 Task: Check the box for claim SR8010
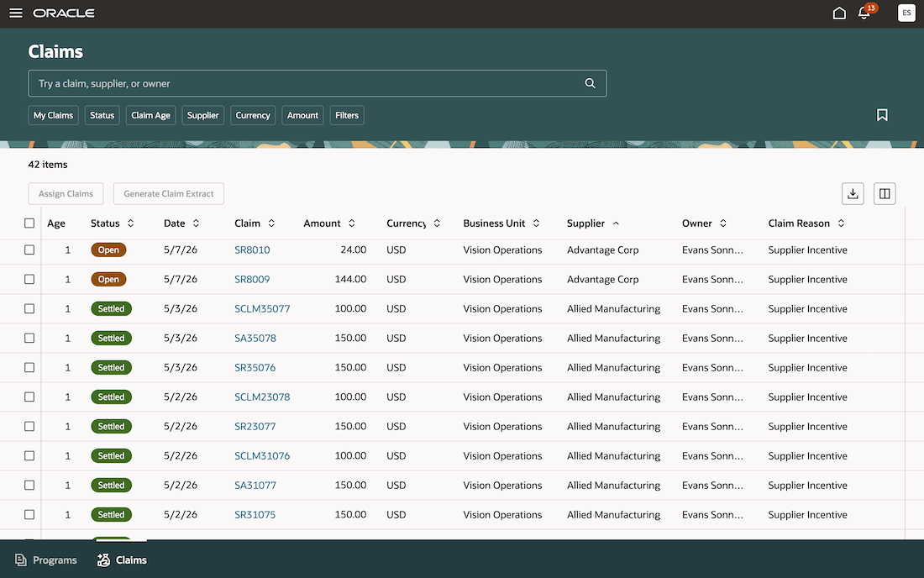[29, 250]
